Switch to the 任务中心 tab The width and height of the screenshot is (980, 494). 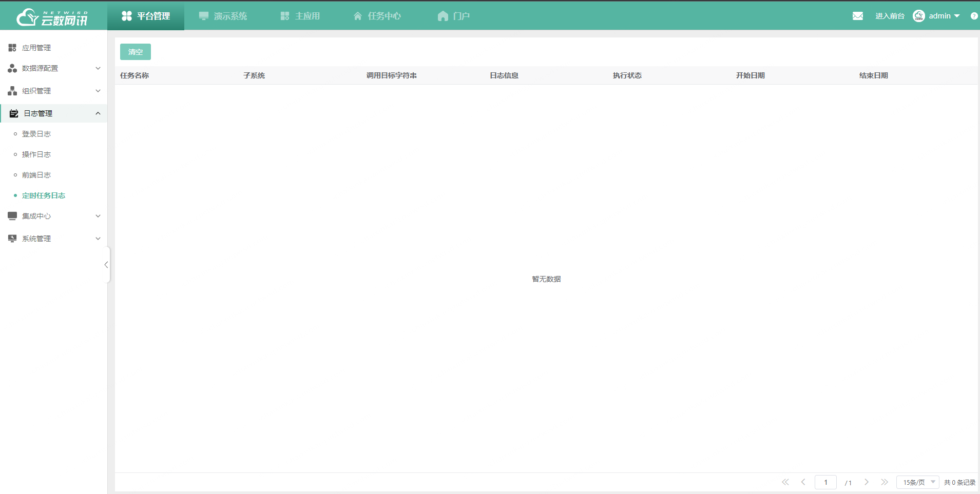[376, 15]
